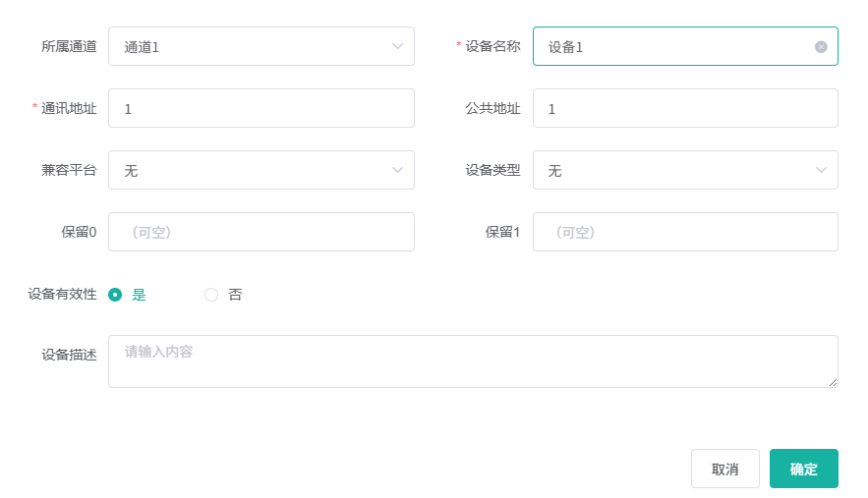Click the chevron arrow in 所属通道
This screenshot has width=868, height=498.
[x=397, y=46]
